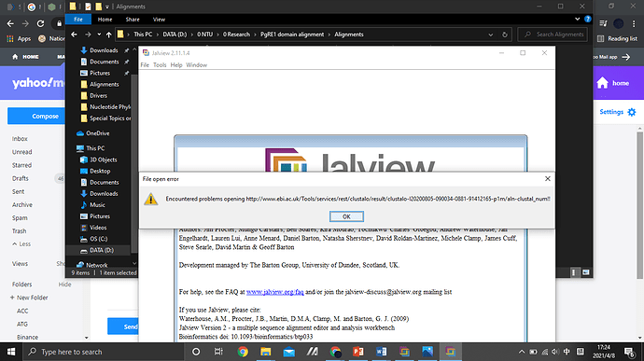Viewport: 644px width, 361px height.
Task: Select OneDrive in Explorer sidebar
Action: pyautogui.click(x=97, y=133)
